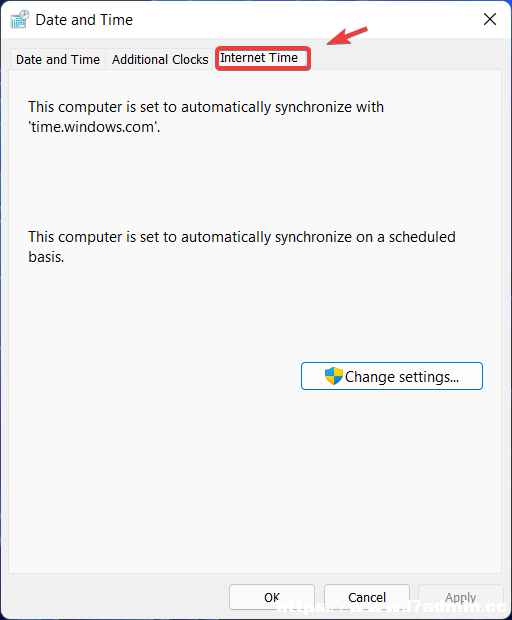The image size is (512, 620).
Task: Confirm with the OK button
Action: tap(272, 597)
